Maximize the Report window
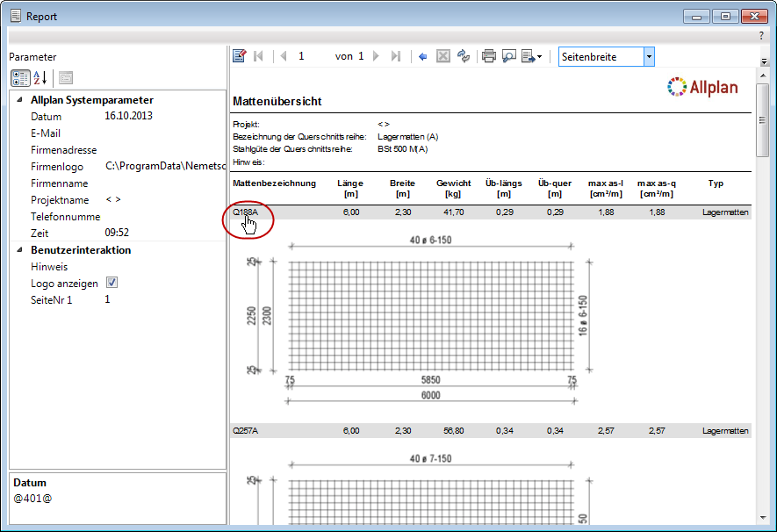This screenshot has height=532, width=777. pos(725,17)
